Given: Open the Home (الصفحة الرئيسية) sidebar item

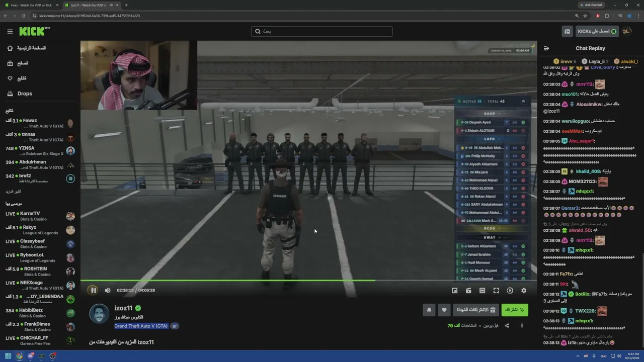Looking at the screenshot, I should [x=26, y=48].
